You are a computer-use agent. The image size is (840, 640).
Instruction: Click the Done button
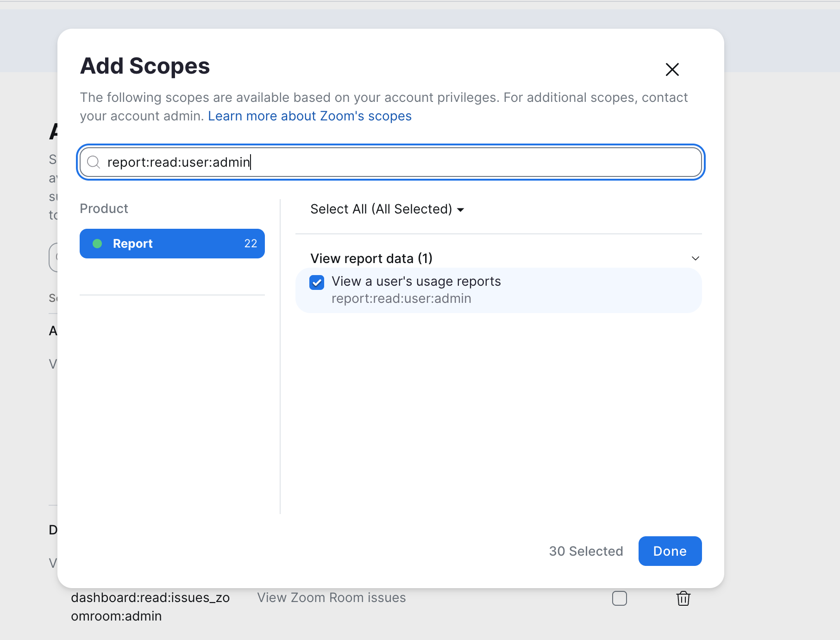(x=670, y=551)
